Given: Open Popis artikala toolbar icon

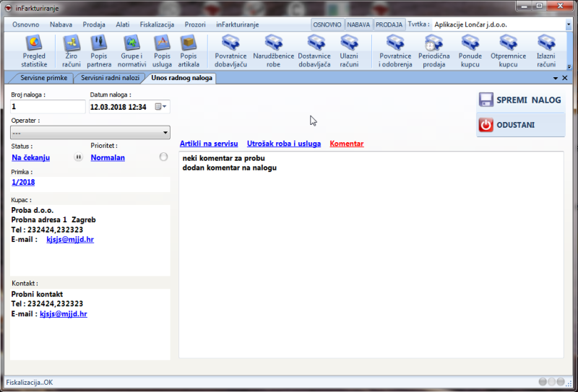Looking at the screenshot, I should [x=189, y=51].
